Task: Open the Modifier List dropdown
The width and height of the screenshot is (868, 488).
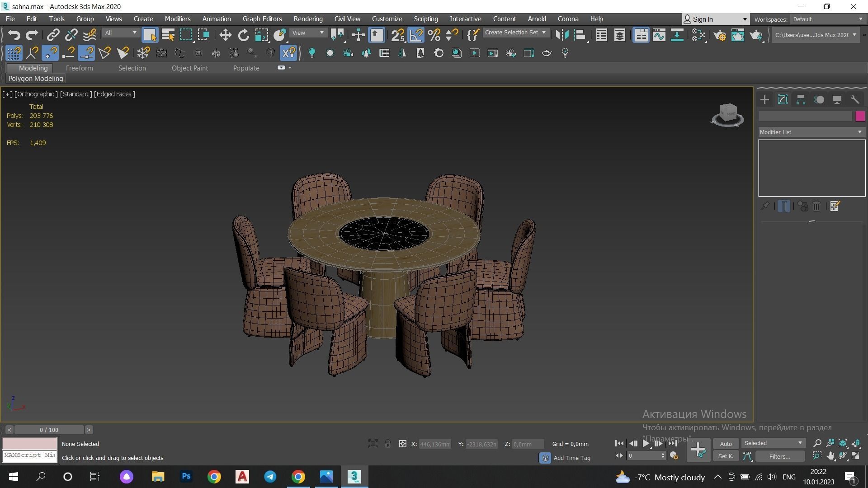Action: coord(811,132)
